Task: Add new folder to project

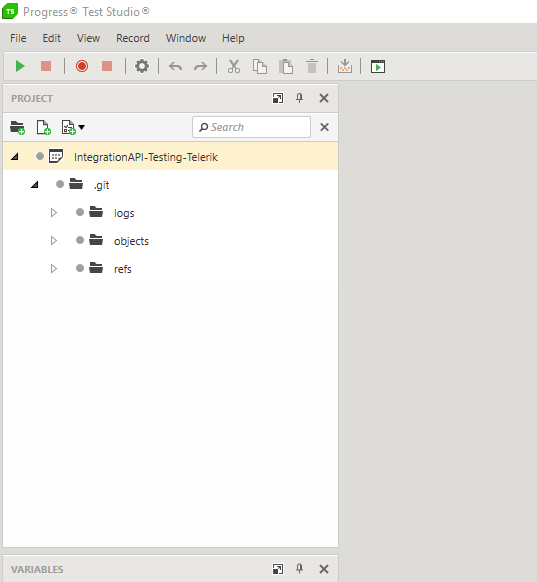Action: tap(17, 128)
